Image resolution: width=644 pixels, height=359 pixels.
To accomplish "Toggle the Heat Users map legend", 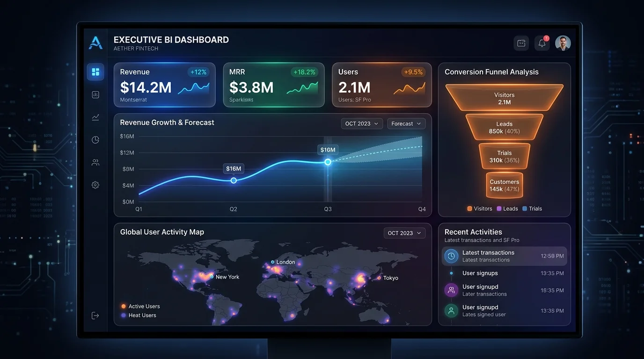I will click(139, 316).
